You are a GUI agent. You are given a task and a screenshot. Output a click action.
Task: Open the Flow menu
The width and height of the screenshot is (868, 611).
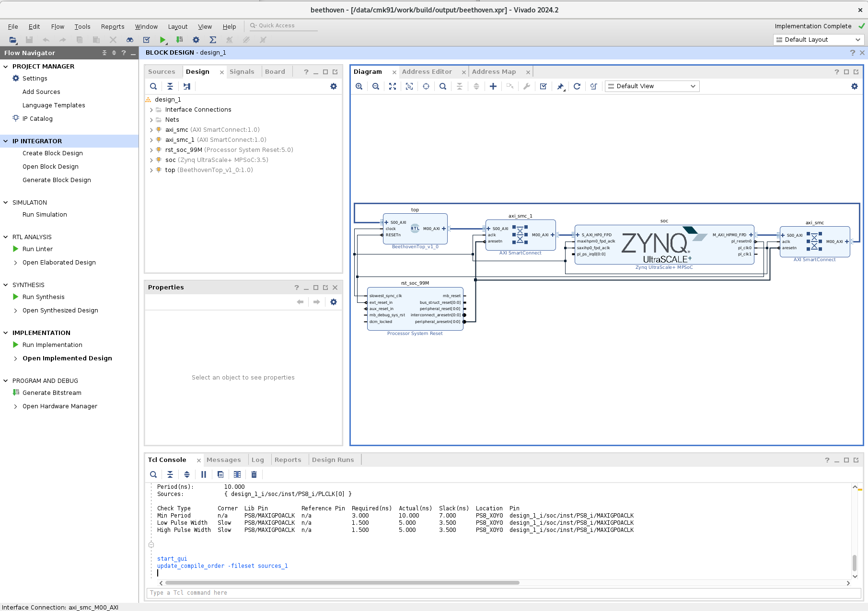point(58,27)
